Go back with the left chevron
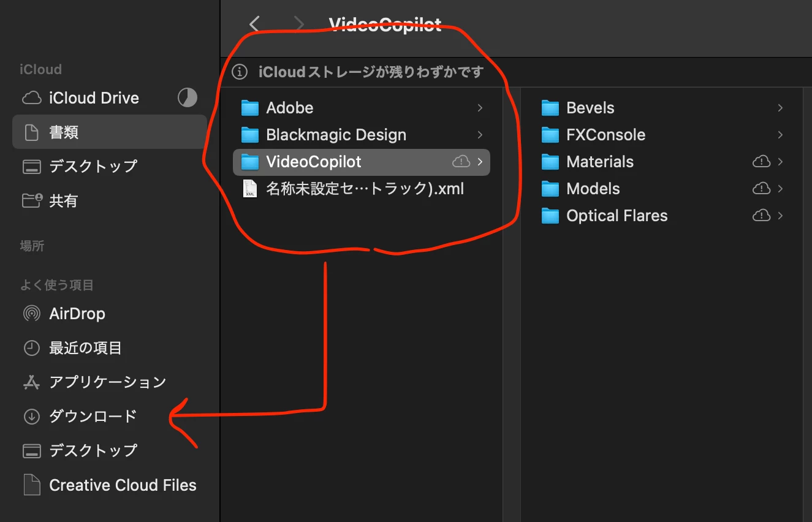This screenshot has height=522, width=812. click(255, 24)
